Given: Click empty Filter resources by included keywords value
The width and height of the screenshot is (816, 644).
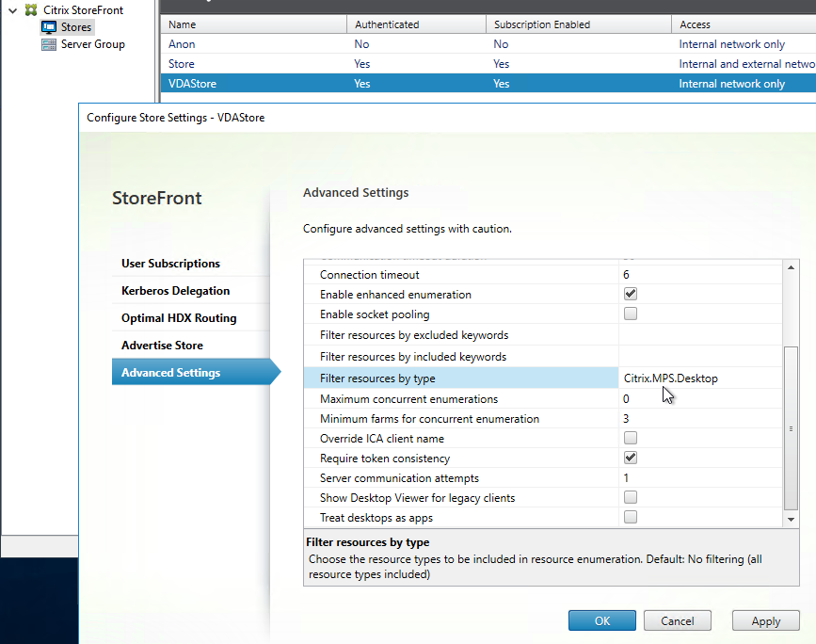Looking at the screenshot, I should coord(700,357).
